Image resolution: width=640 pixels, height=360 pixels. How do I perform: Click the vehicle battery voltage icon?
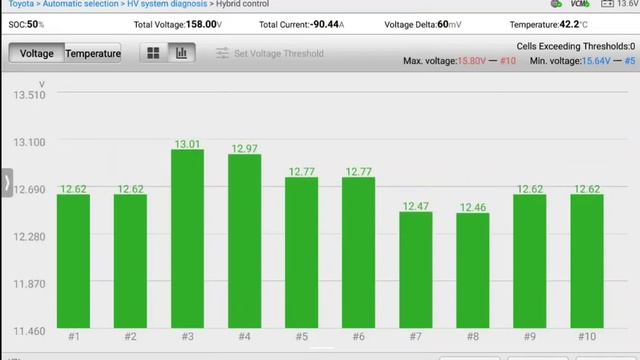point(607,4)
